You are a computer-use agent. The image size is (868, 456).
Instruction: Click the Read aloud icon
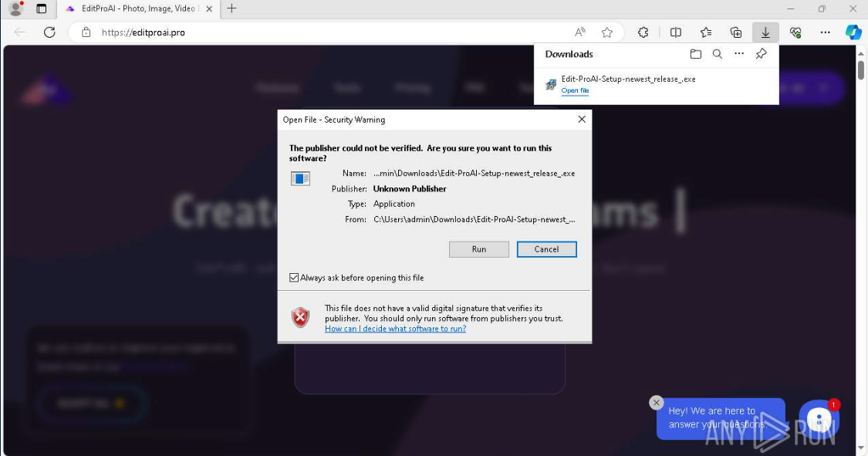(579, 32)
